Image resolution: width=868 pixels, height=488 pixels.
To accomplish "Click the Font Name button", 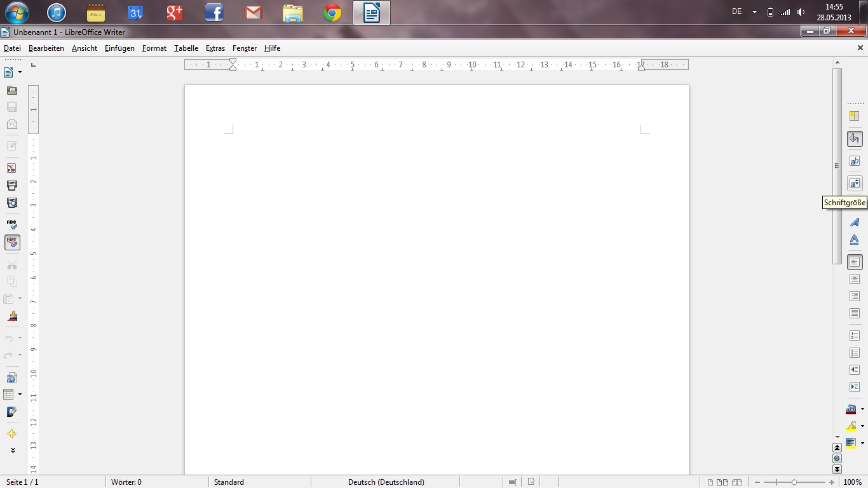I will (855, 161).
